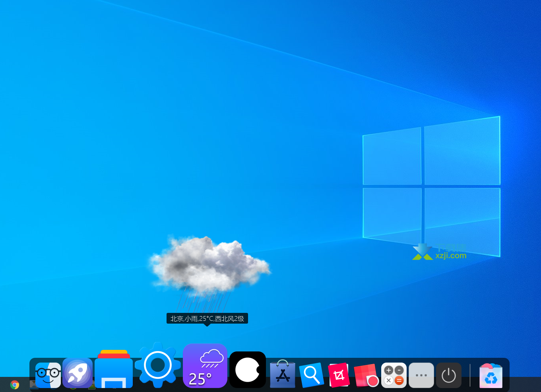541x392 pixels.
Task: Launch the rocket Launchpad icon
Action: tap(78, 373)
